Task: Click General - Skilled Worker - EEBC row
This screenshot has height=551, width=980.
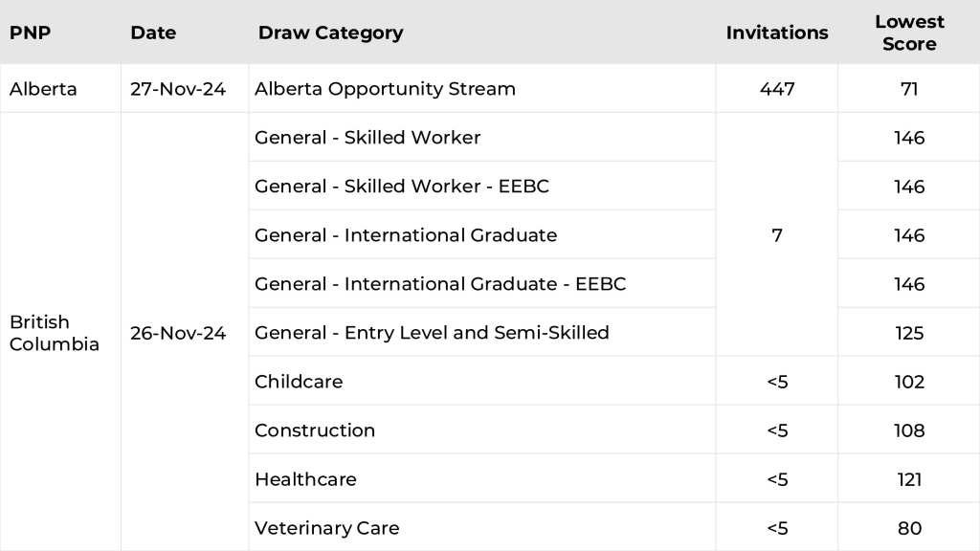Action: [x=402, y=187]
